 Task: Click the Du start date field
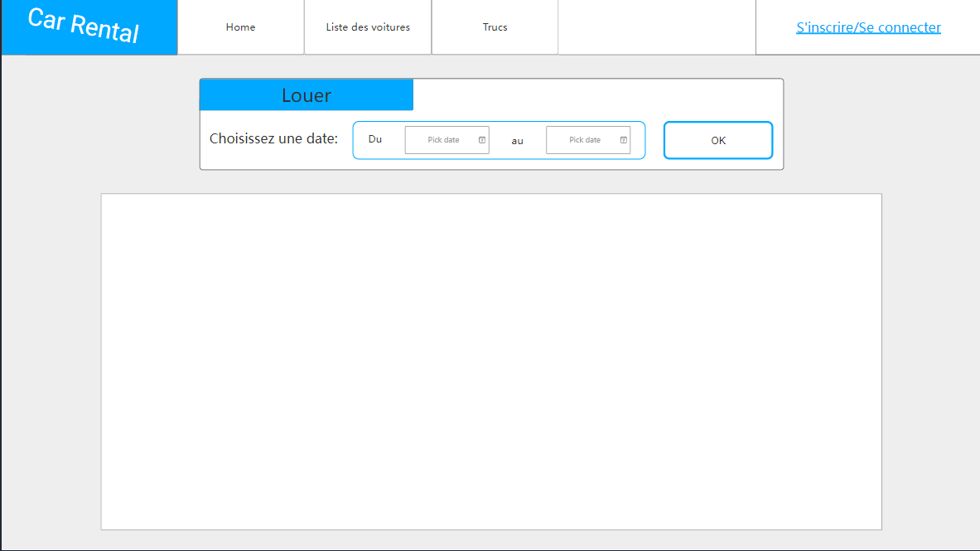pos(447,140)
